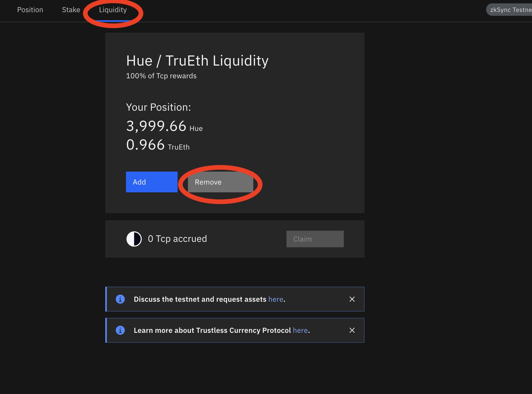Click info icon in testnet discussion banner
Screen dimensions: 532x394
pyautogui.click(x=120, y=299)
